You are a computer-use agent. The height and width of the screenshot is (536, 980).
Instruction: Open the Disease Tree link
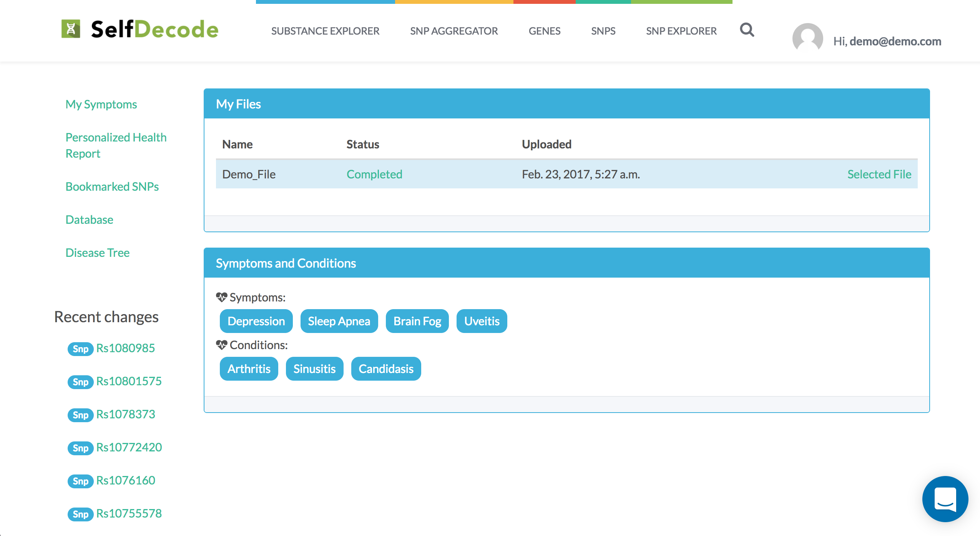97,253
